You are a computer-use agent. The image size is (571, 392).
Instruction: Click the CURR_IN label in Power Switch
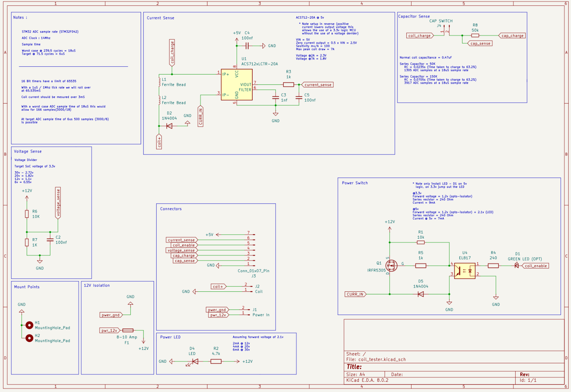[x=355, y=294]
